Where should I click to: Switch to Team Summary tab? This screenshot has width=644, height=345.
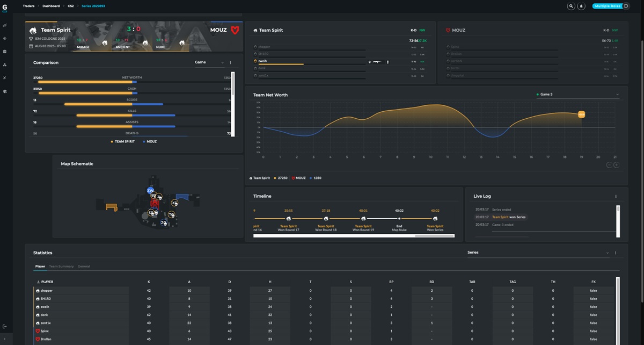(61, 266)
